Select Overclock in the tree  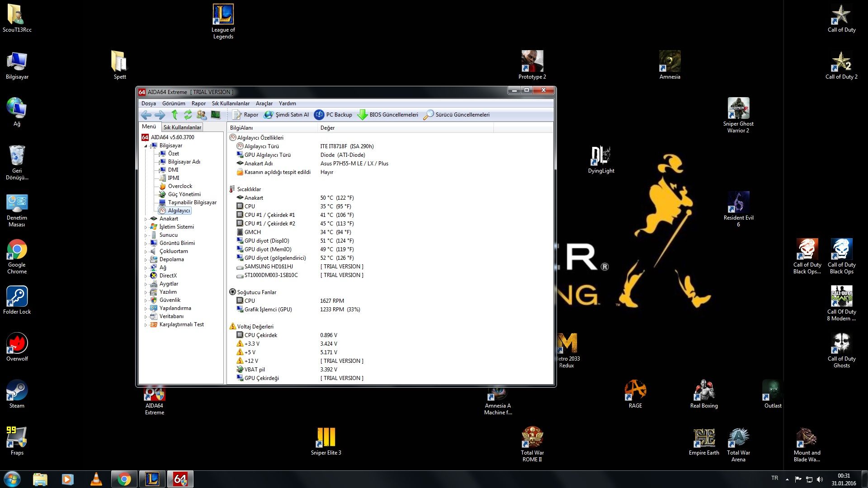click(x=180, y=186)
